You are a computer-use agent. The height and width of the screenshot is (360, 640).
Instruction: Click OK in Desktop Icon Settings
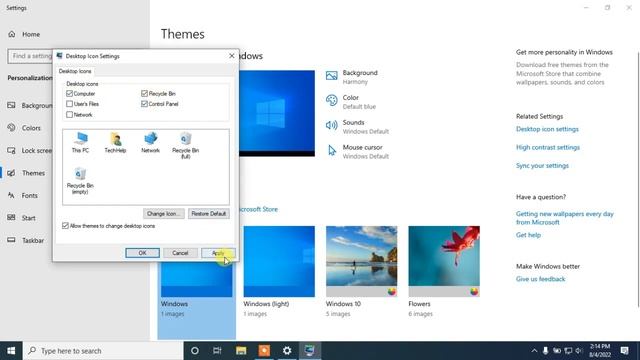click(x=142, y=253)
